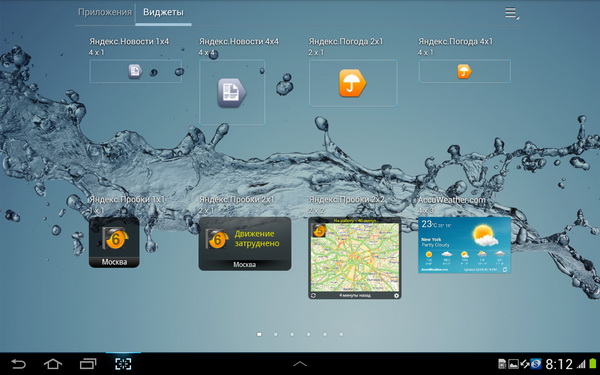Go to home with the house icon
Viewport: 600px width, 375px height.
click(53, 364)
